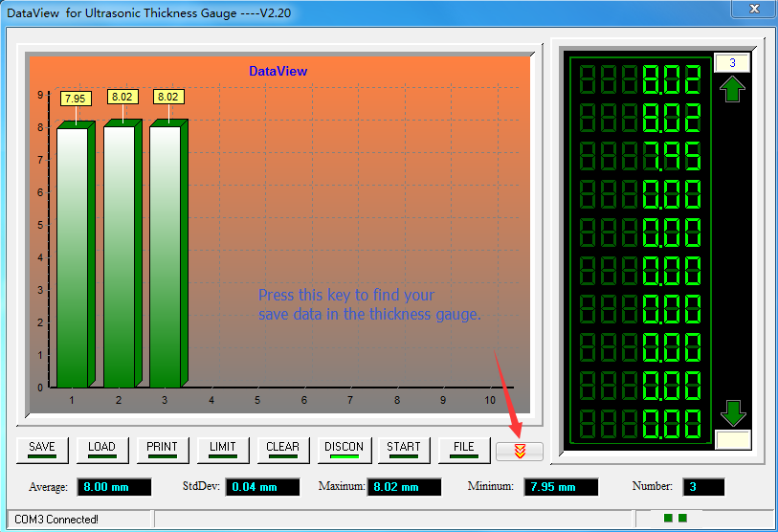The width and height of the screenshot is (778, 532).
Task: Click the 7.95 label above bar 1
Action: 76,99
